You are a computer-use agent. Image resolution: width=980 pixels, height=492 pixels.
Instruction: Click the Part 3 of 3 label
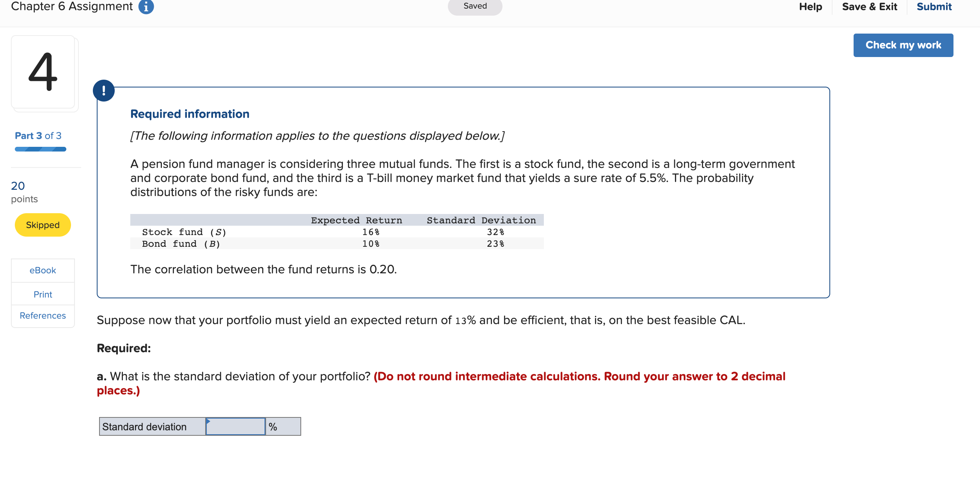38,135
